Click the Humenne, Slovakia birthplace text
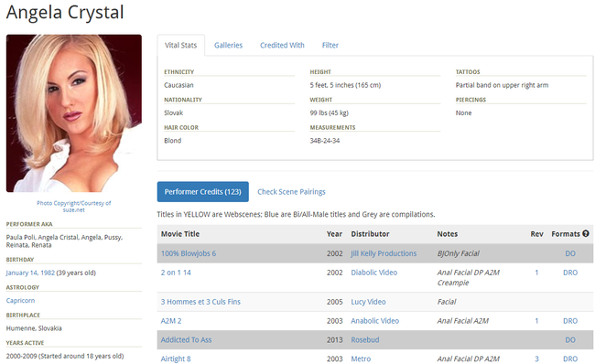Image resolution: width=595 pixels, height=364 pixels. tap(34, 328)
